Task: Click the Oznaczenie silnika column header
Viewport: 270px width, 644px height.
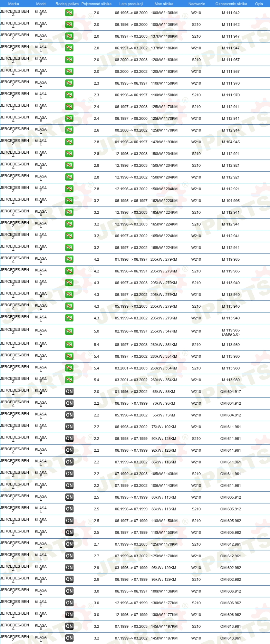Action: (231, 4)
